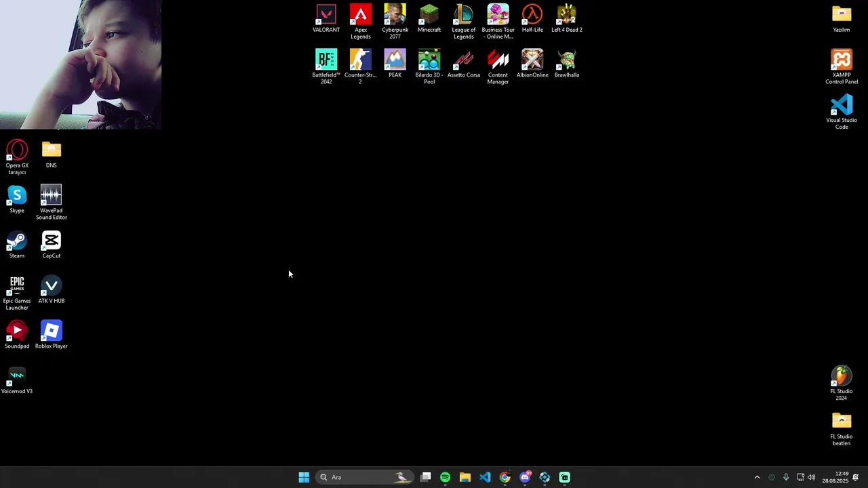This screenshot has width=868, height=488.
Task: Click the Epic Games Launcher icon
Action: (x=17, y=293)
